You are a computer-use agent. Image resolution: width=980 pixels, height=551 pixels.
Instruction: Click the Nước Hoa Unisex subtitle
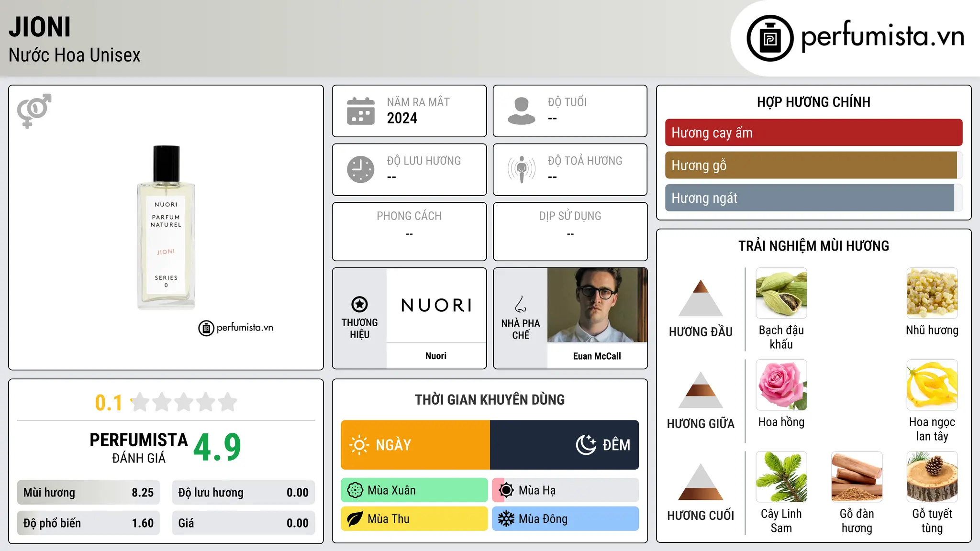[x=75, y=55]
